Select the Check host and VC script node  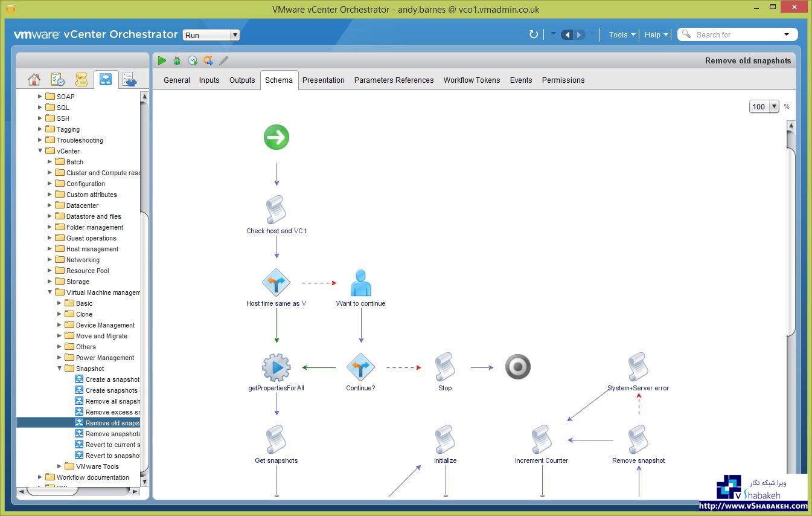coord(277,210)
